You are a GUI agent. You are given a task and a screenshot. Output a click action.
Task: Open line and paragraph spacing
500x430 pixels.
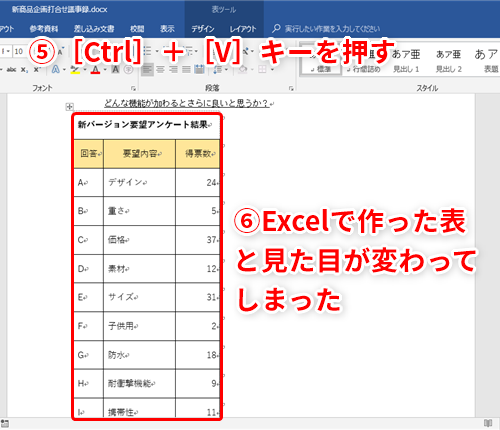point(218,70)
